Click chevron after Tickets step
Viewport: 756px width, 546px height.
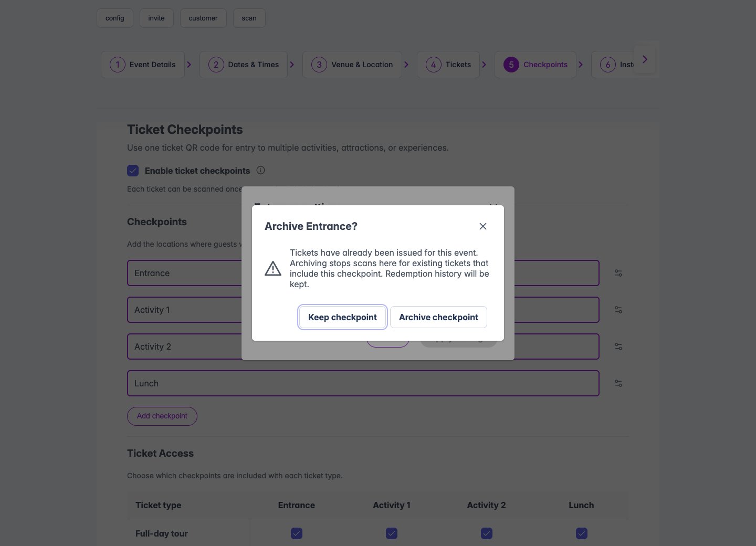coord(484,65)
